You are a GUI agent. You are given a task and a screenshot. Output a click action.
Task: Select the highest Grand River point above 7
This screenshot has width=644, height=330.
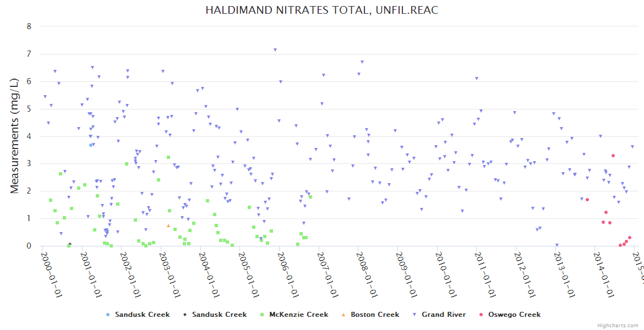[x=275, y=50]
